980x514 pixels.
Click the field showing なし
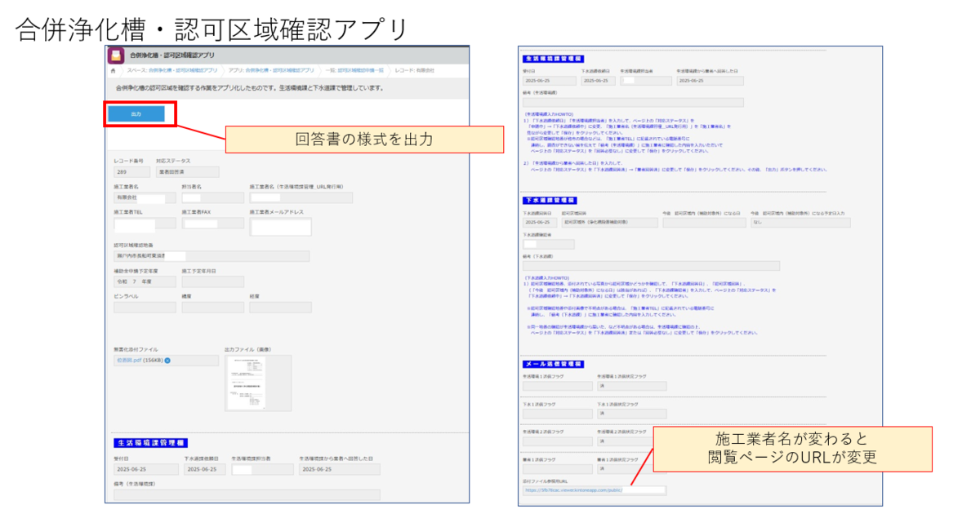click(800, 222)
